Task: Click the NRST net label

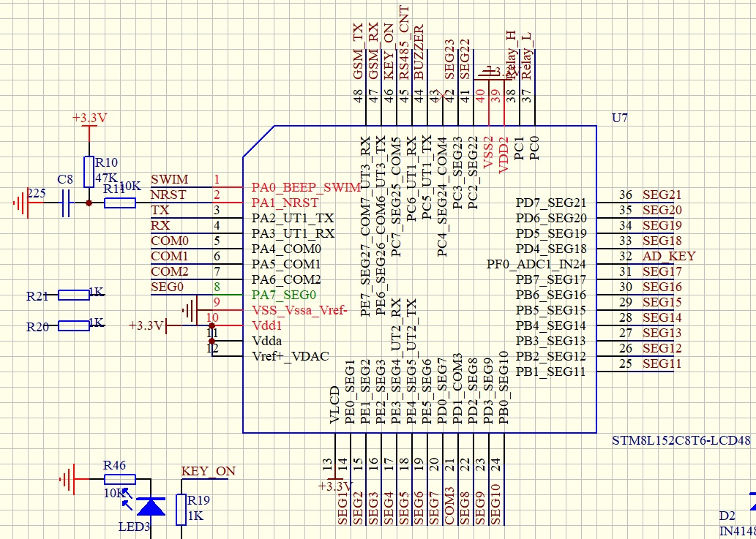Action: 168,195
